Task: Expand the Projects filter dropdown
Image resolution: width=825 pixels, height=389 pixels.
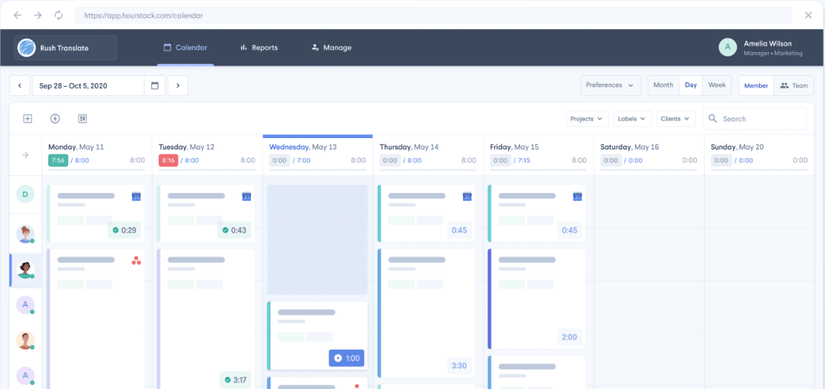Action: click(587, 119)
